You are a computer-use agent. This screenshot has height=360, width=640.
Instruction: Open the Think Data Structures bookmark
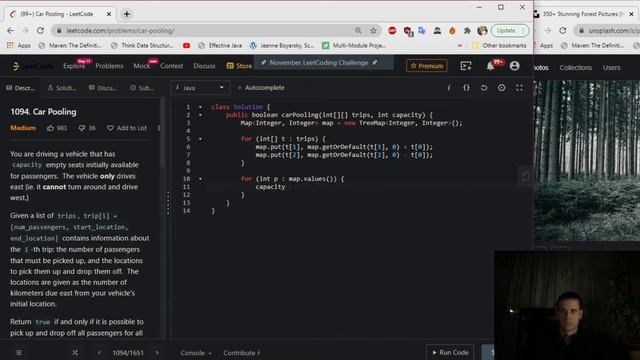pos(142,45)
